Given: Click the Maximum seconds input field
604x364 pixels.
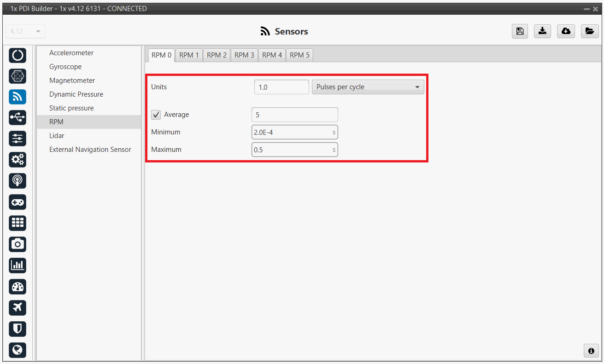Looking at the screenshot, I should (291, 150).
